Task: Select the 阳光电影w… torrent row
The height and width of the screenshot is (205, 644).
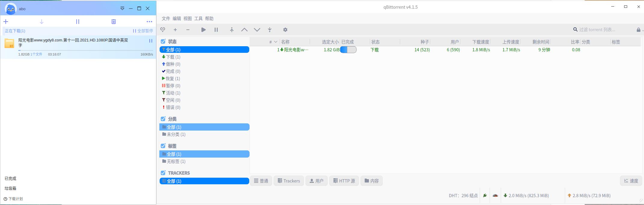Action: click(445, 50)
